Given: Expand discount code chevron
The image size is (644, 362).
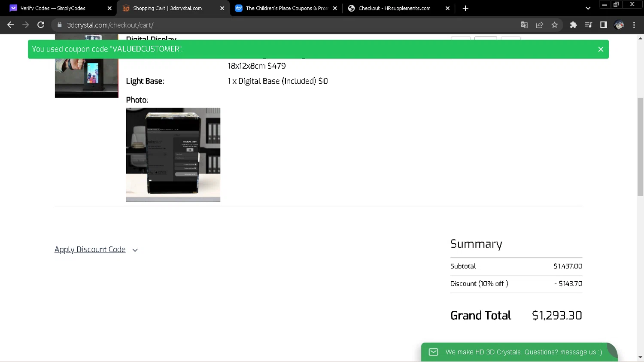Looking at the screenshot, I should pyautogui.click(x=135, y=250).
